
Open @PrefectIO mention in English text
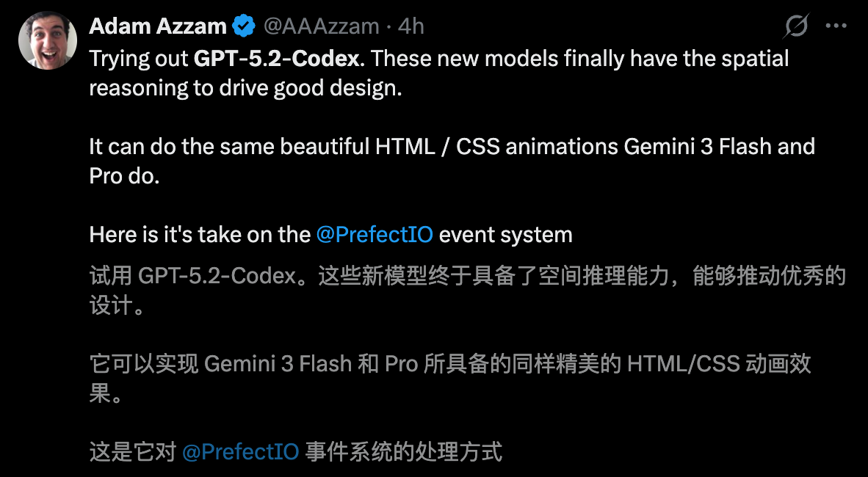pos(375,235)
